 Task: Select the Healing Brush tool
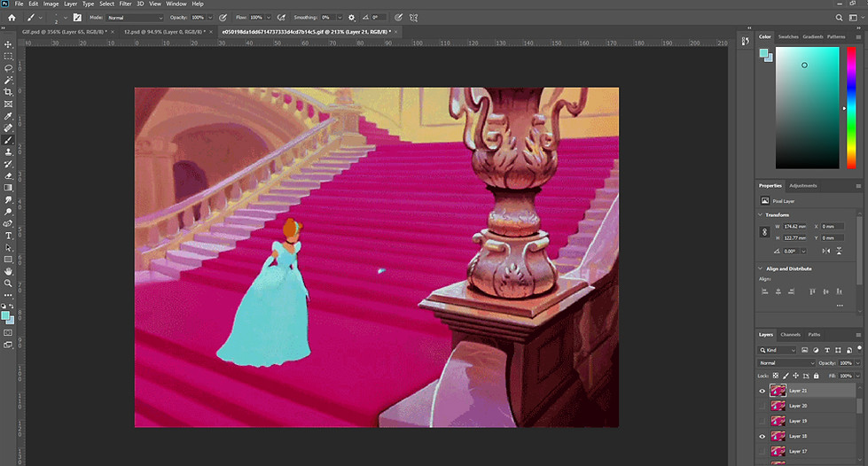[8, 128]
